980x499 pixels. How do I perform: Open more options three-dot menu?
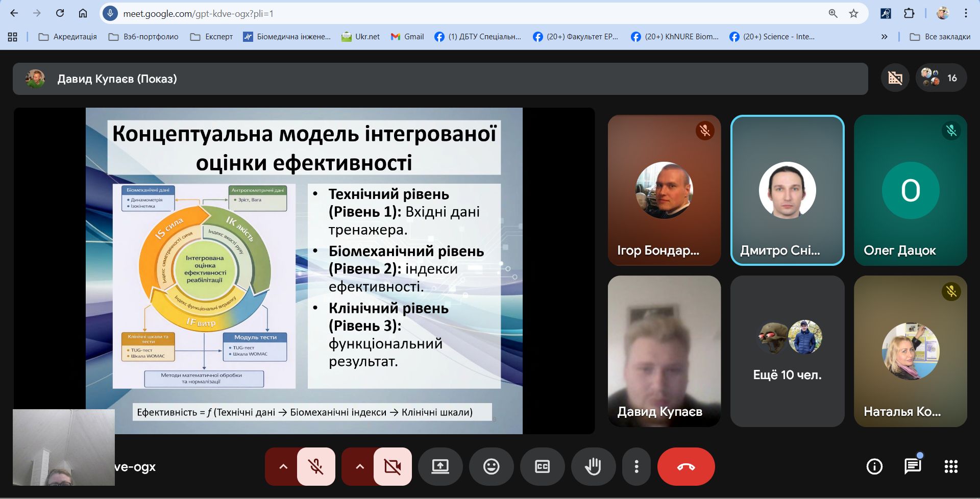coord(636,466)
